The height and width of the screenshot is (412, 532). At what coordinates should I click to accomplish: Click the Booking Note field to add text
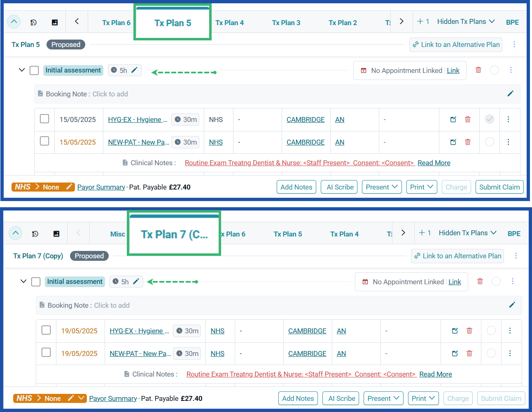coord(110,94)
